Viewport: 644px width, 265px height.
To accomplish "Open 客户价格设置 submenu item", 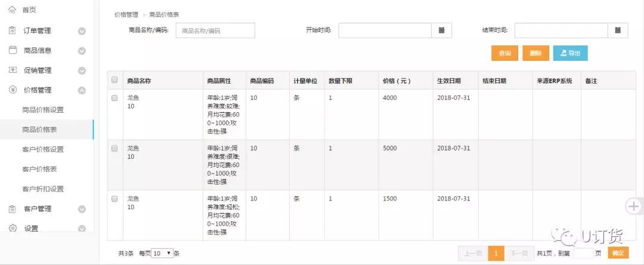I will pyautogui.click(x=43, y=149).
